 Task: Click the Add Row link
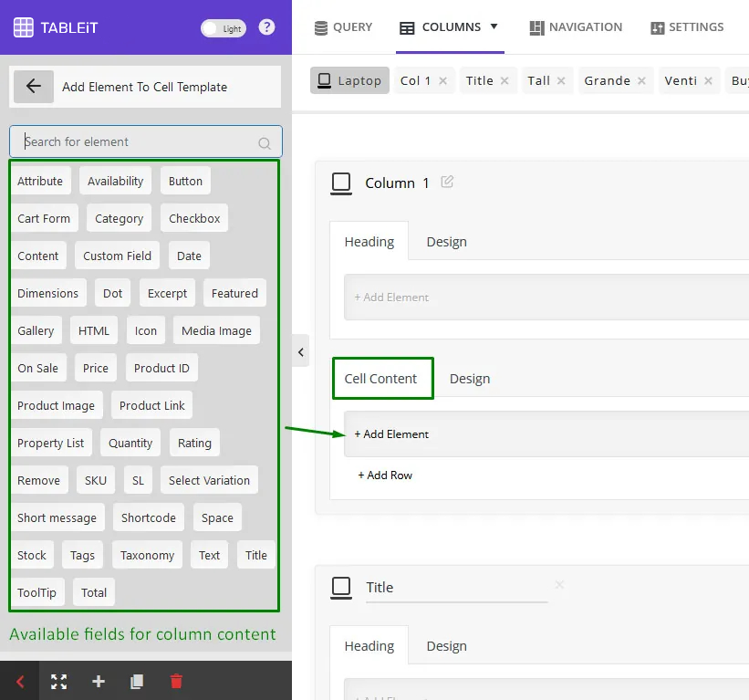click(385, 475)
